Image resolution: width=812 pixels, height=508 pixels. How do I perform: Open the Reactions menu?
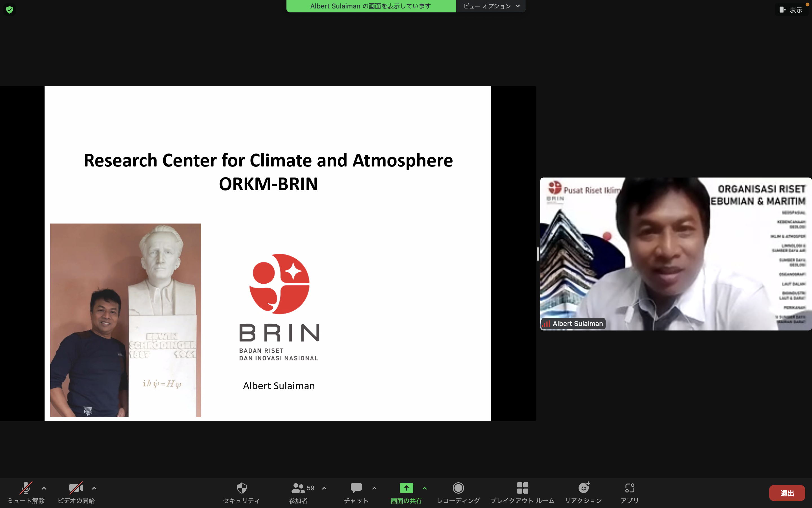tap(584, 492)
